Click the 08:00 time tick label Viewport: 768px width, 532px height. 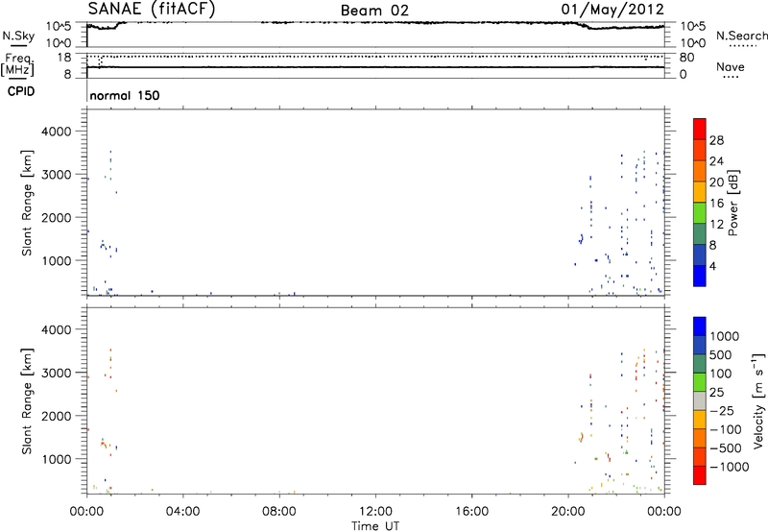(279, 512)
